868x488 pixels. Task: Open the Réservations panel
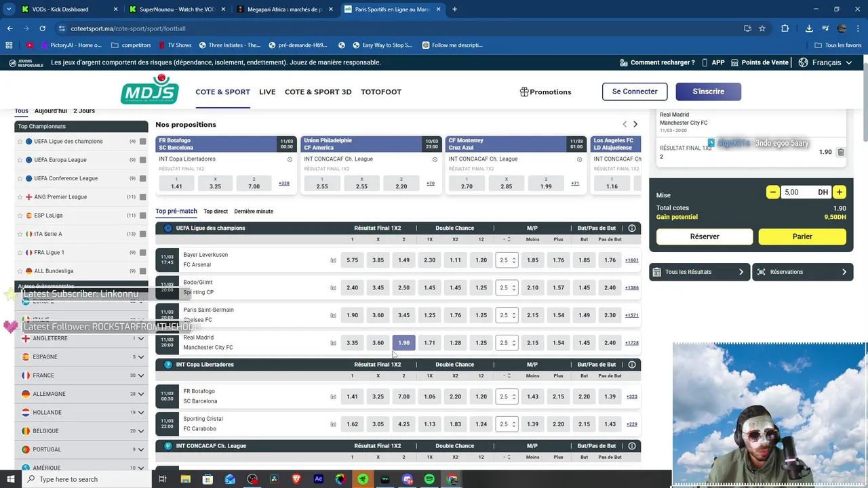(803, 272)
